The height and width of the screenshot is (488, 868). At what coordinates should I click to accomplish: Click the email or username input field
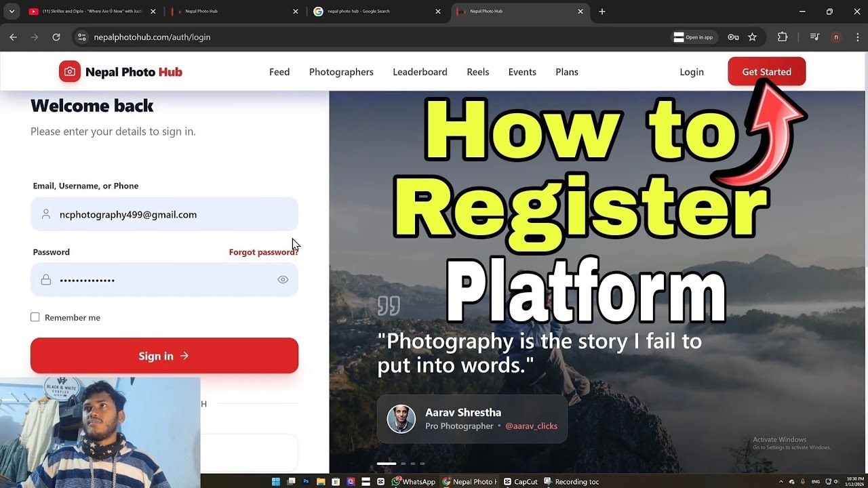tap(164, 214)
